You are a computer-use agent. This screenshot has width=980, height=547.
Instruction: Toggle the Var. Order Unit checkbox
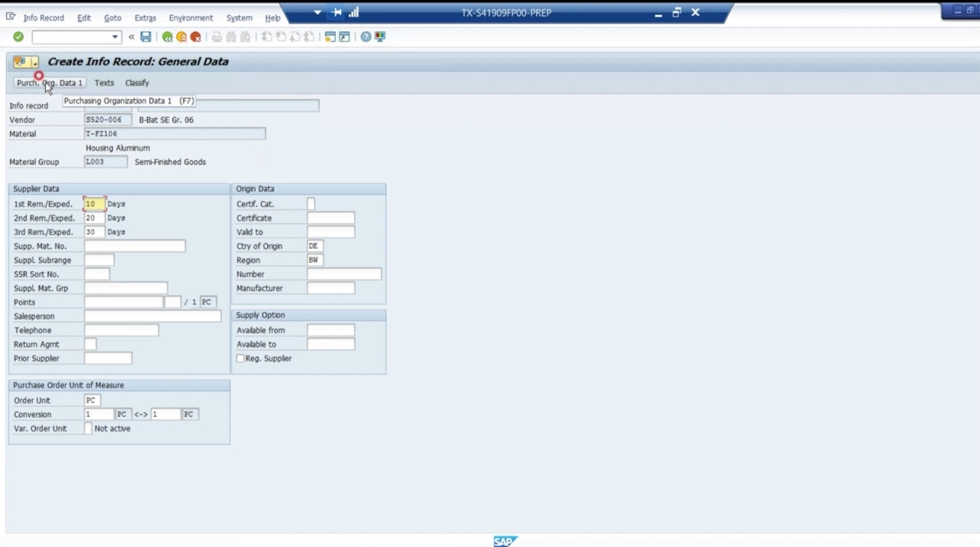tap(88, 429)
